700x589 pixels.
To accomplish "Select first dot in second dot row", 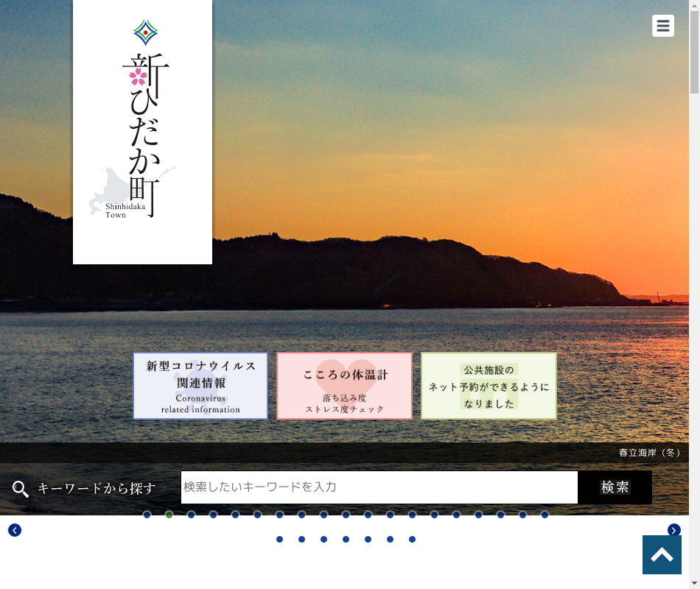I will [280, 539].
